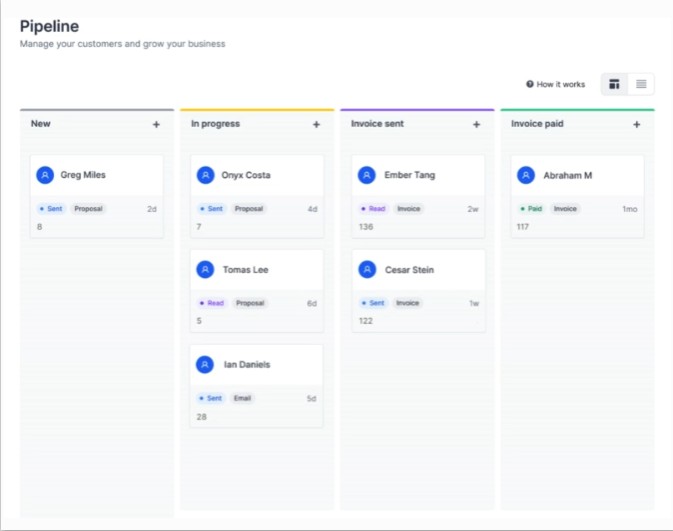Screen dimensions: 673x531
Task: Click Paid status on Abraham M card
Action: (531, 209)
